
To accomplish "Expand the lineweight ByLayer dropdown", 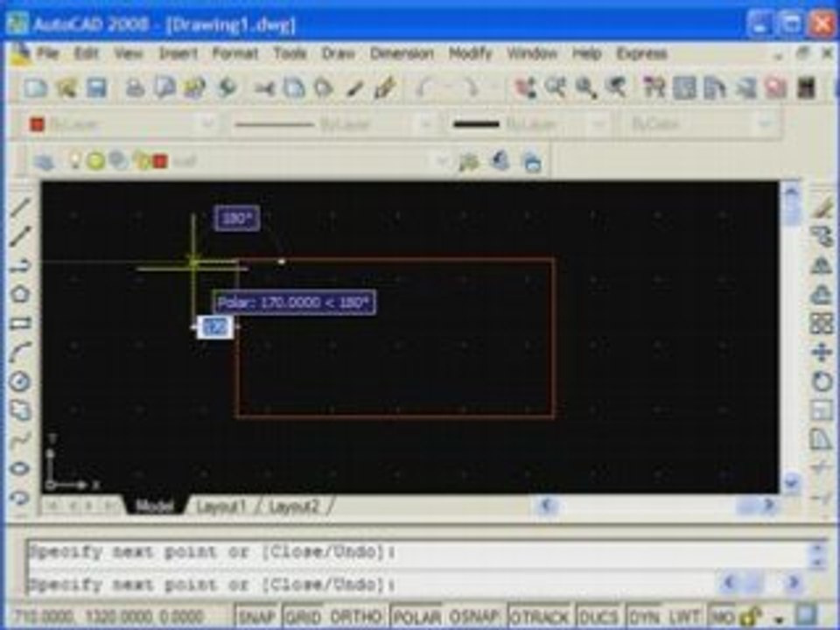I will tap(599, 125).
